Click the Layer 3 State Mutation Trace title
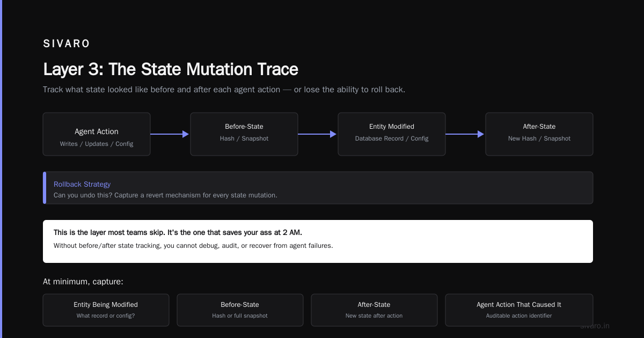 [171, 69]
